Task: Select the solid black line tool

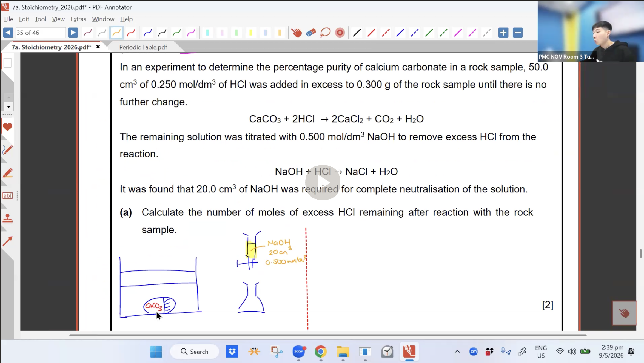Action: tap(357, 33)
